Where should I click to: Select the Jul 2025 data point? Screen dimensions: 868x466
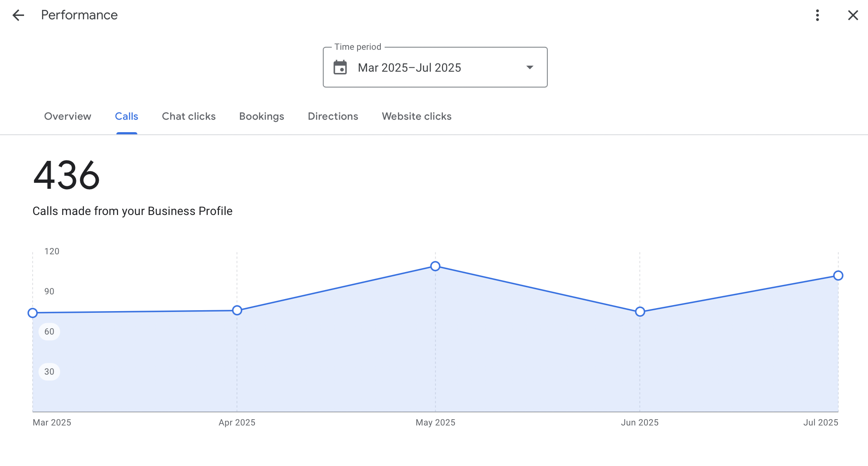pyautogui.click(x=838, y=275)
